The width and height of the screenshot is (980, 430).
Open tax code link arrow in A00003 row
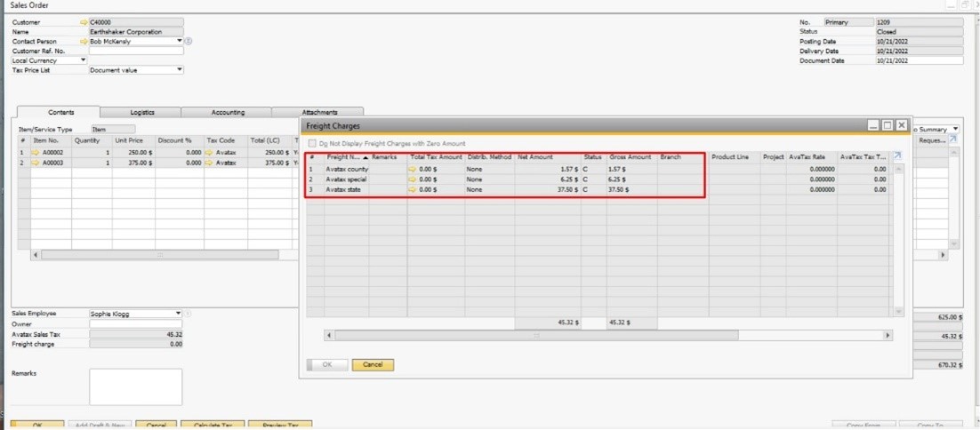pos(209,163)
